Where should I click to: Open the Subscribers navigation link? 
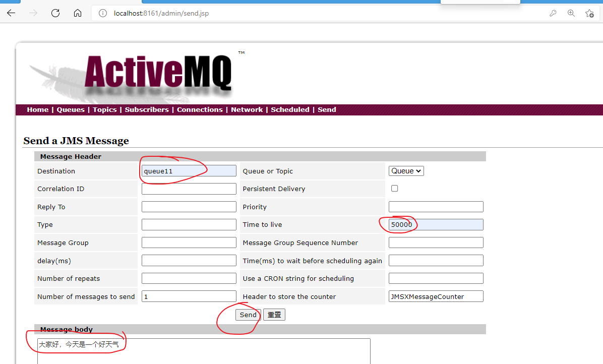(147, 109)
